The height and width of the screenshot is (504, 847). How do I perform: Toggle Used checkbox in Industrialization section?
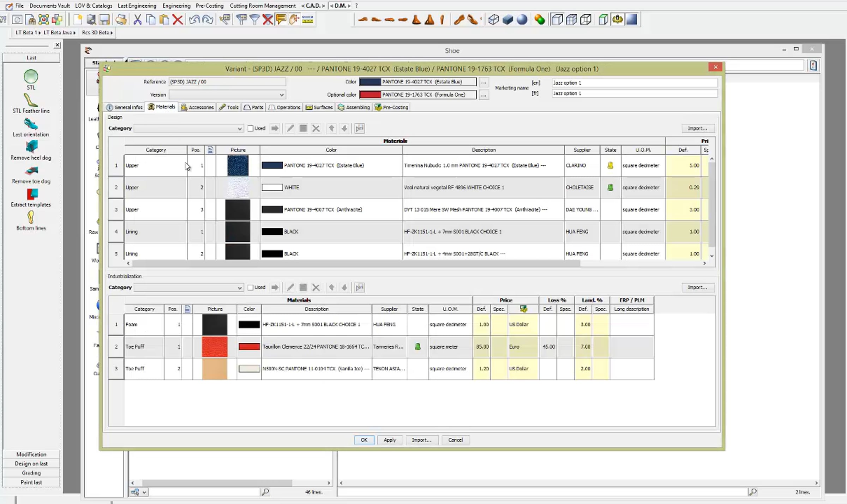[x=250, y=288]
